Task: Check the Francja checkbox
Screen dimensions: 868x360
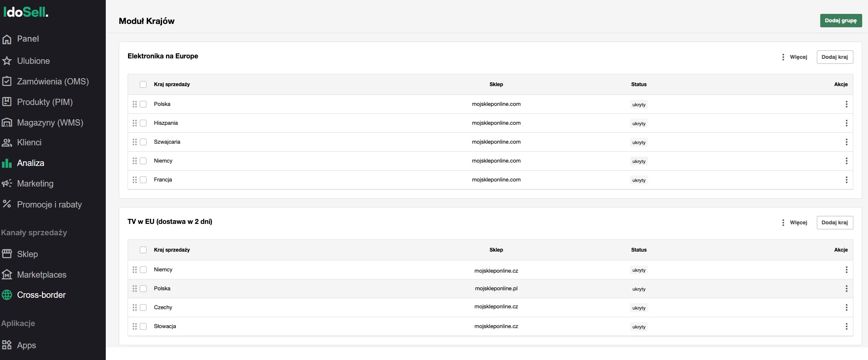Action: point(143,180)
